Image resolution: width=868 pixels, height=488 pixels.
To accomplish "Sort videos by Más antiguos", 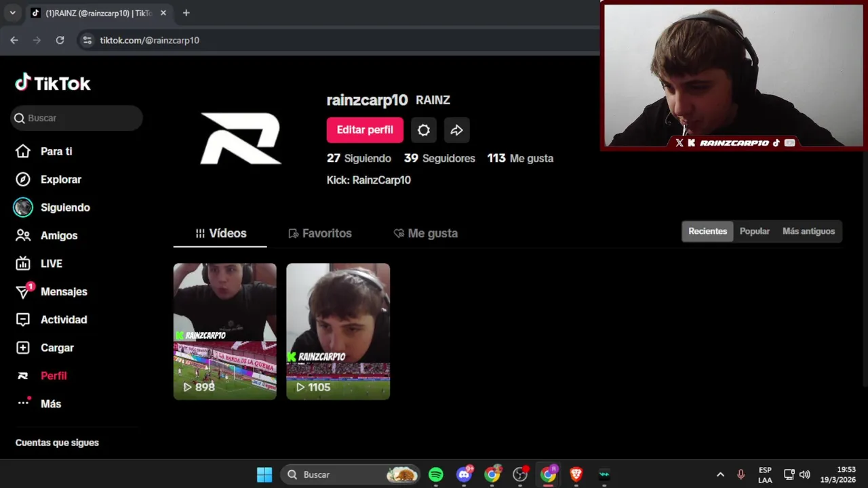I will click(808, 231).
